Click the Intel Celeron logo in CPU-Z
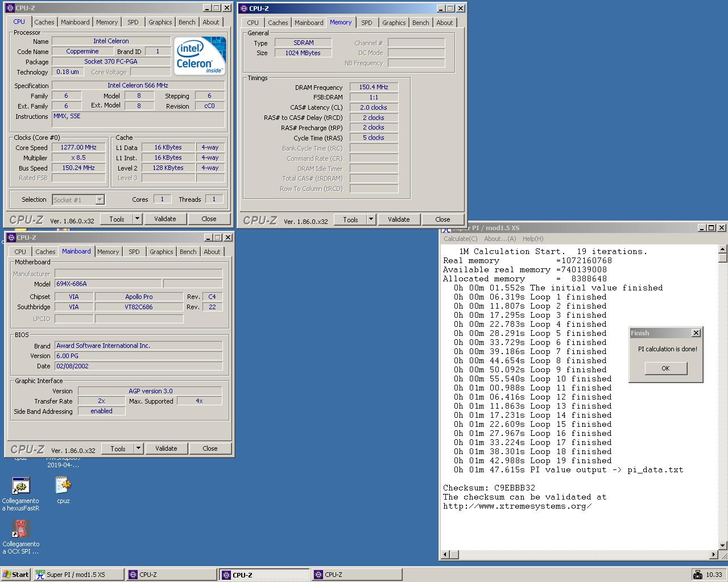Screen dimensions: 728x582 click(x=200, y=56)
